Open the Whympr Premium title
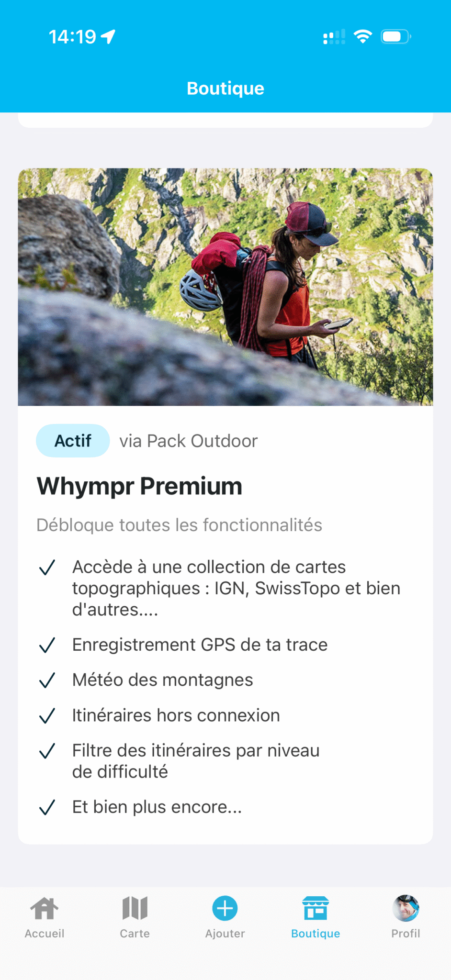The height and width of the screenshot is (980, 451). click(140, 486)
